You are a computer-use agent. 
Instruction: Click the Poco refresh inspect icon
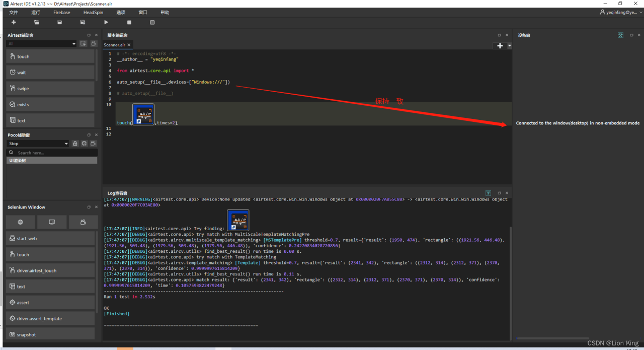[84, 144]
